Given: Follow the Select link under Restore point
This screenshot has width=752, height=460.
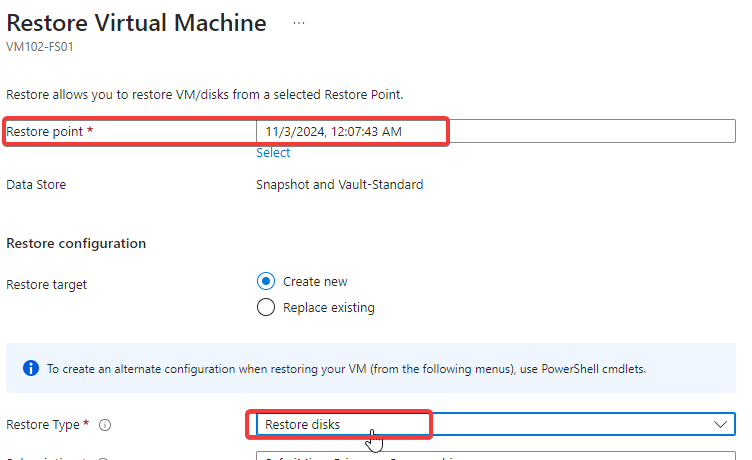Looking at the screenshot, I should click(273, 153).
